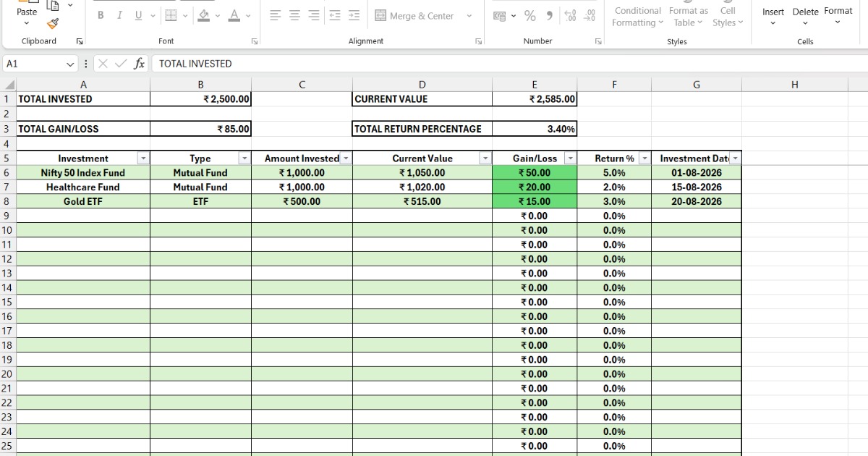This screenshot has height=456, width=868.
Task: Toggle Italic formatting
Action: click(119, 15)
